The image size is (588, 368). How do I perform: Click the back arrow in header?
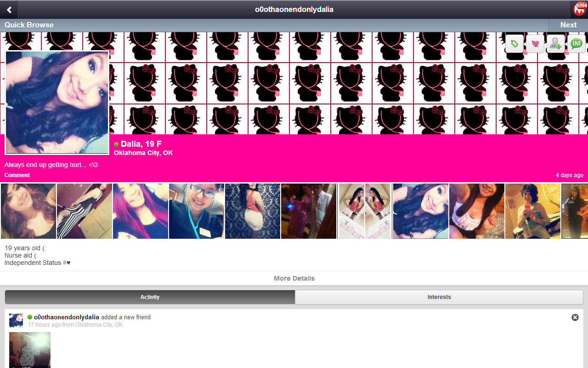[9, 10]
